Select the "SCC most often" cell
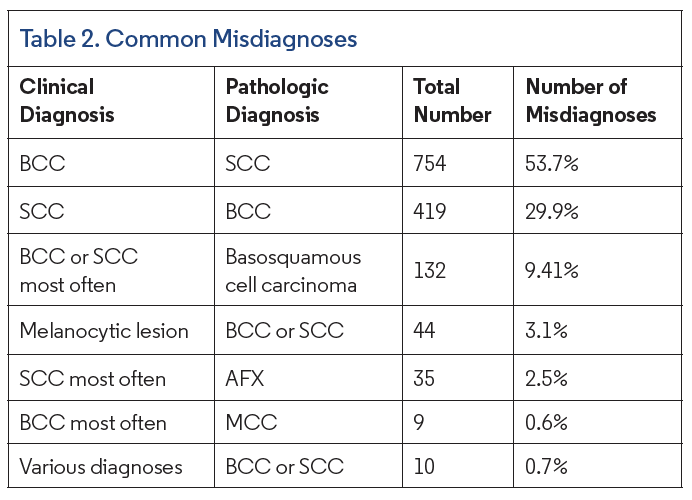The height and width of the screenshot is (500, 692). (x=92, y=378)
